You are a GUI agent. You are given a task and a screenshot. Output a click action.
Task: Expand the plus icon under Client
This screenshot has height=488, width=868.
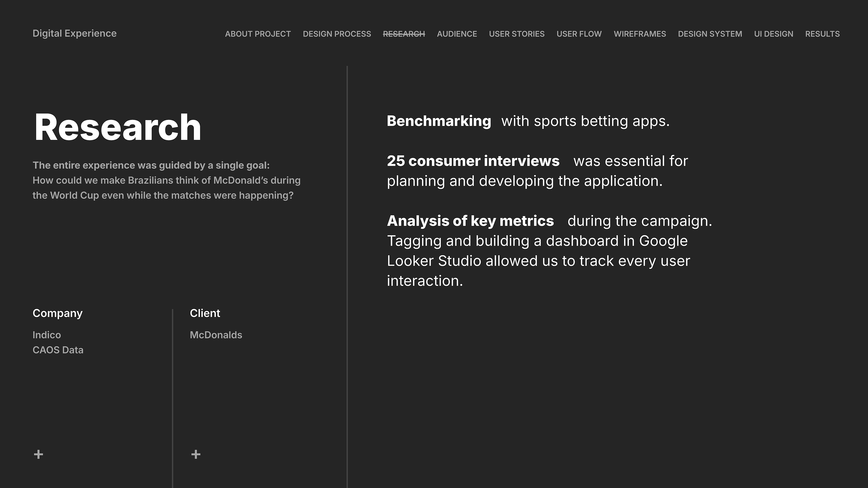click(196, 454)
